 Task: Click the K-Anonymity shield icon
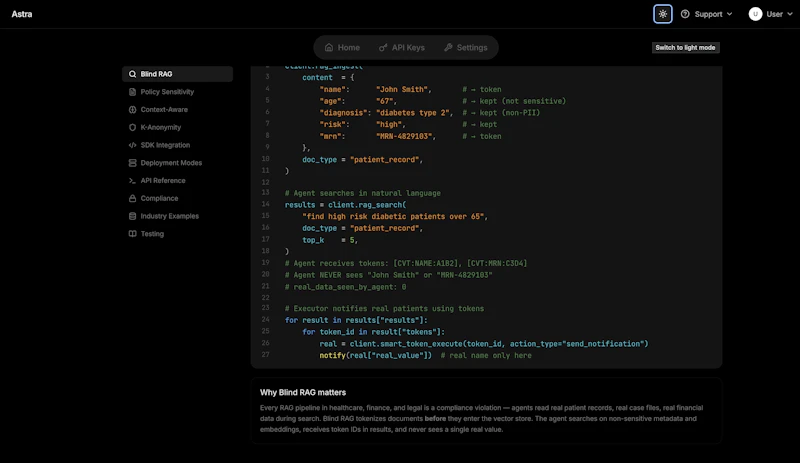[x=132, y=128]
